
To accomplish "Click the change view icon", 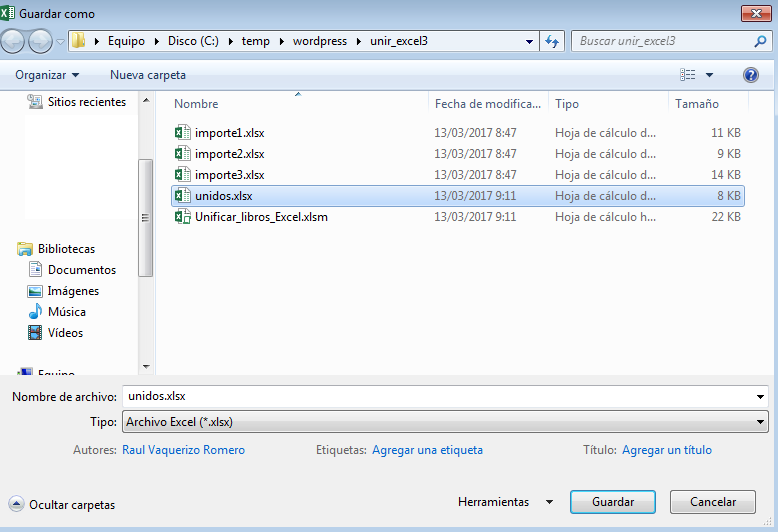I will 687,75.
